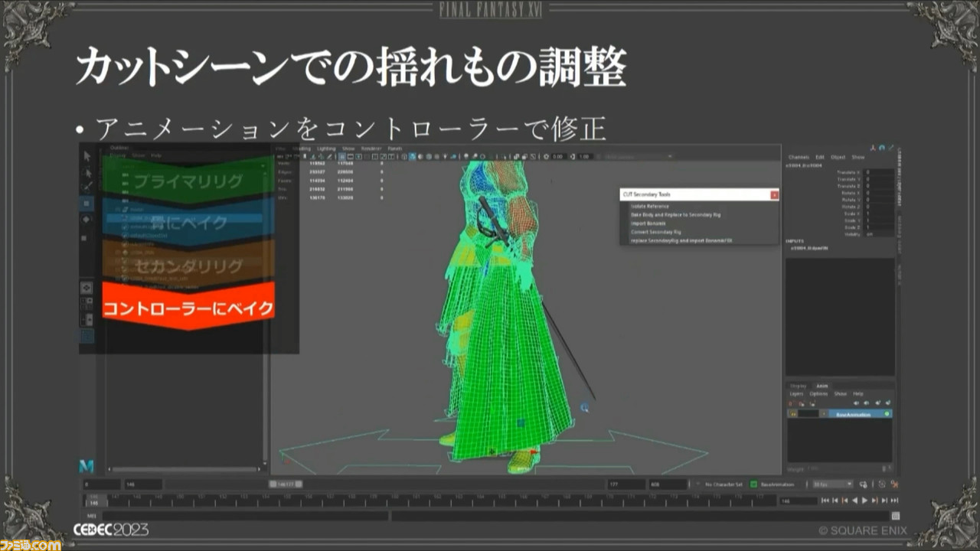Click Import Bonamik in CUT Secondary Tools
980x551 pixels.
tap(648, 223)
